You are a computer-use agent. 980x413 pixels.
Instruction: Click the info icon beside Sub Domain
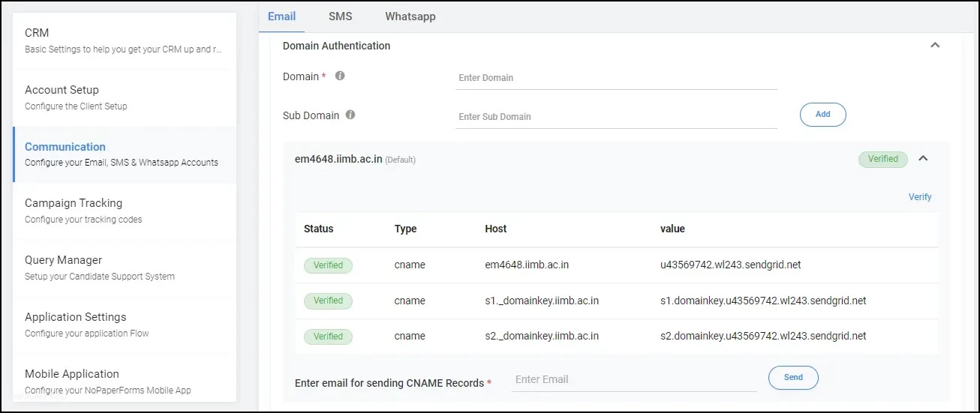(x=350, y=115)
